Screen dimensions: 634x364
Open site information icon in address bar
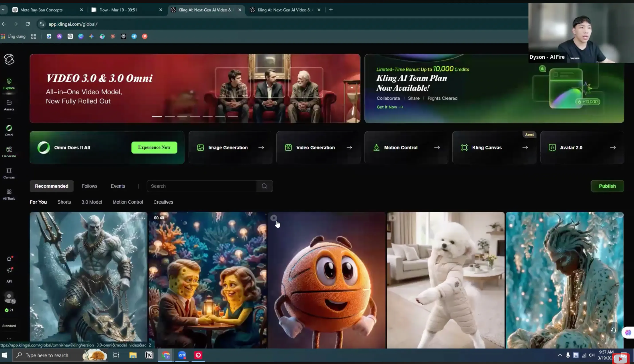point(42,24)
